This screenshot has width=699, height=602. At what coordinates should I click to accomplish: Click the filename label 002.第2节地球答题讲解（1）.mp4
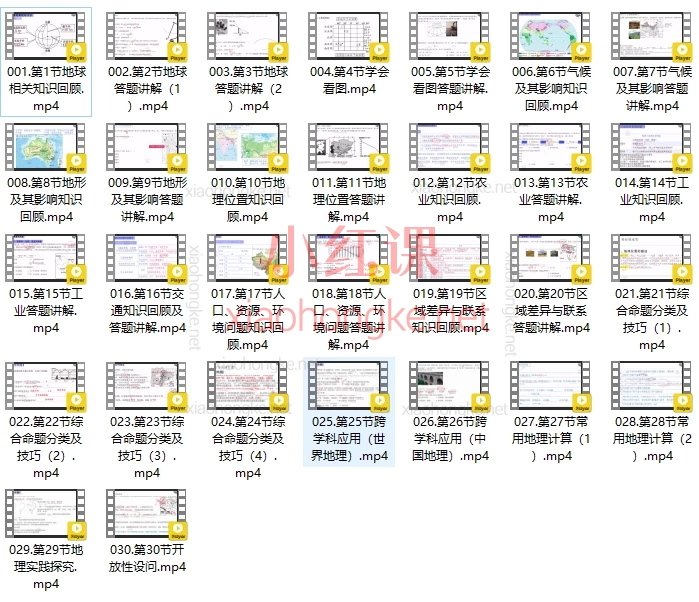point(147,88)
